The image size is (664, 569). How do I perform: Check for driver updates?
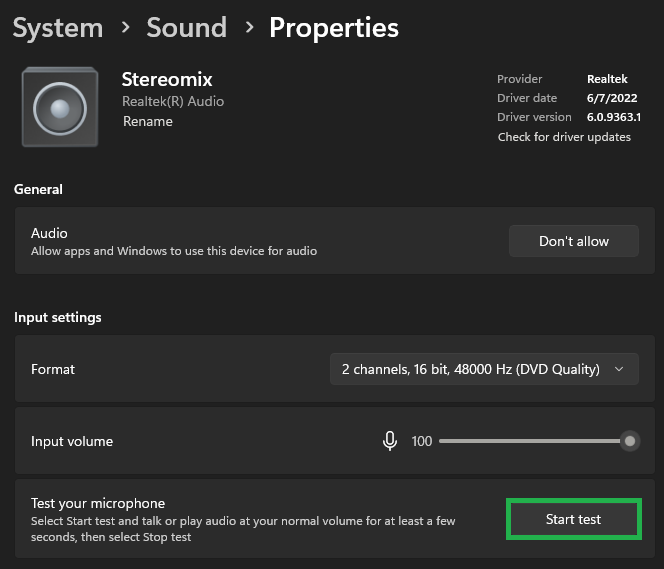pyautogui.click(x=564, y=137)
